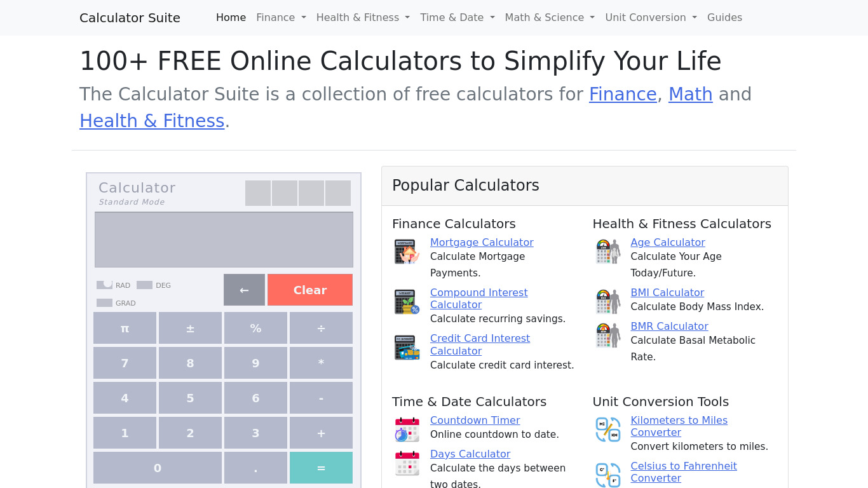Expand the Finance dropdown menu
The image size is (868, 488).
[281, 18]
